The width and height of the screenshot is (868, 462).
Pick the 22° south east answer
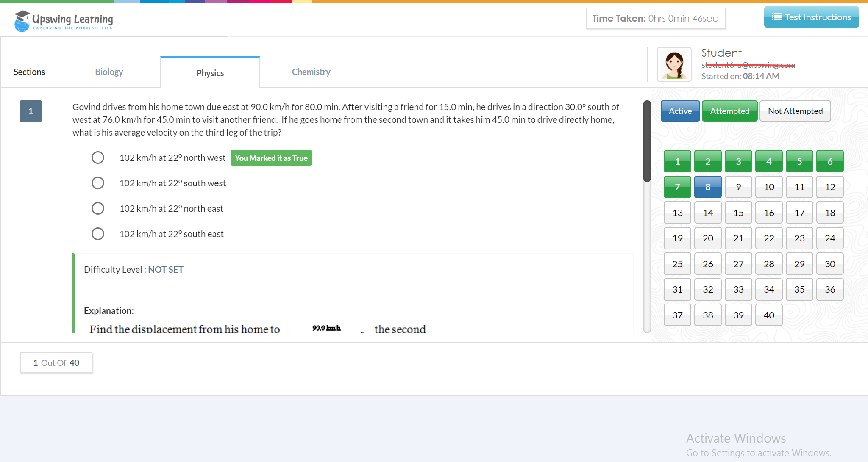pyautogui.click(x=98, y=234)
